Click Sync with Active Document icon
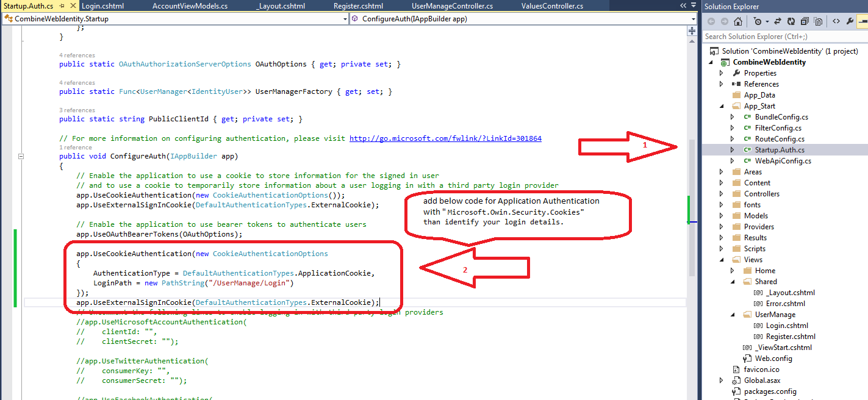Viewport: 868px width, 400px height. (778, 21)
